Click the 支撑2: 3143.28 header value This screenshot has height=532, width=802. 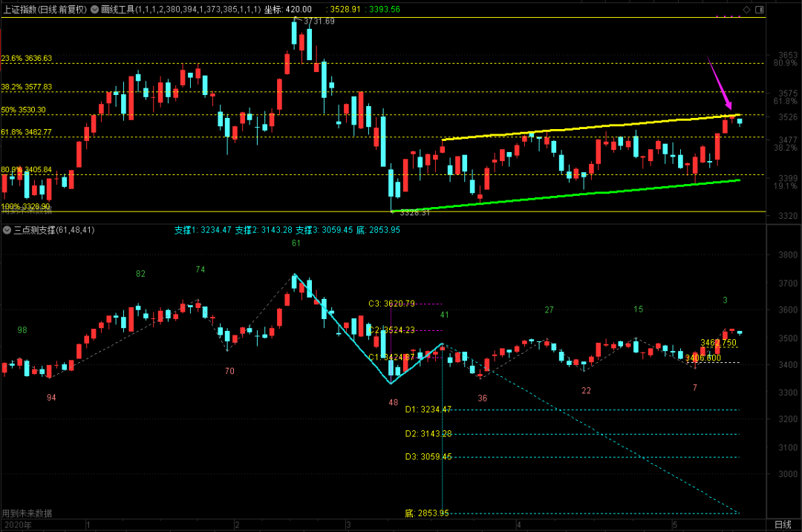[x=264, y=230]
